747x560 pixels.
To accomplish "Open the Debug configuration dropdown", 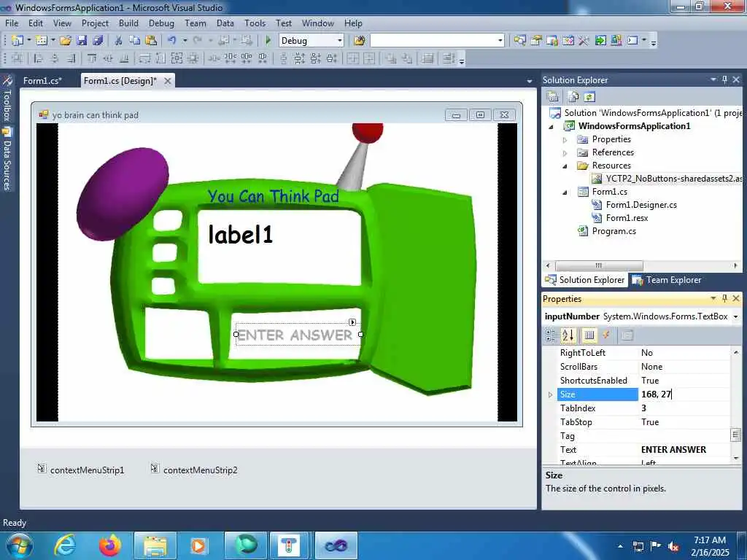I will (x=340, y=41).
